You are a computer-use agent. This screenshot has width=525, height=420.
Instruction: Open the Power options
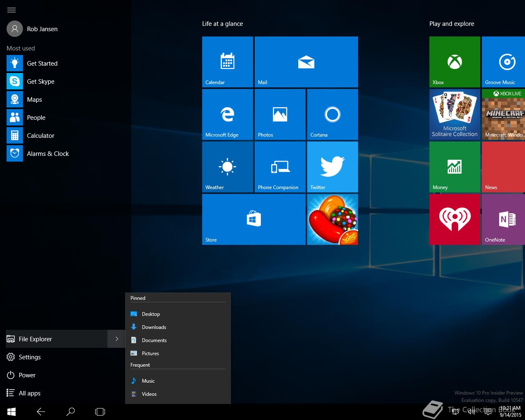[65, 375]
